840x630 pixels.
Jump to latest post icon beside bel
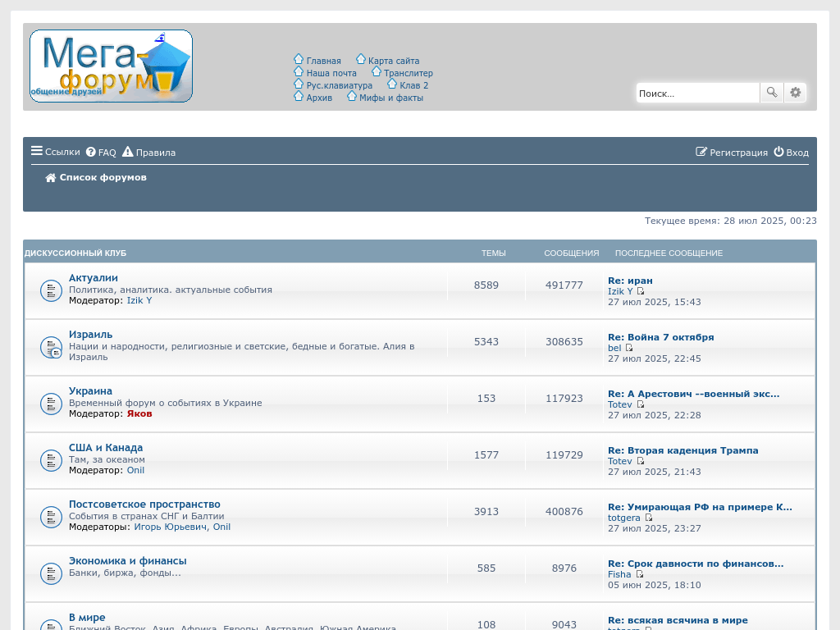point(629,348)
